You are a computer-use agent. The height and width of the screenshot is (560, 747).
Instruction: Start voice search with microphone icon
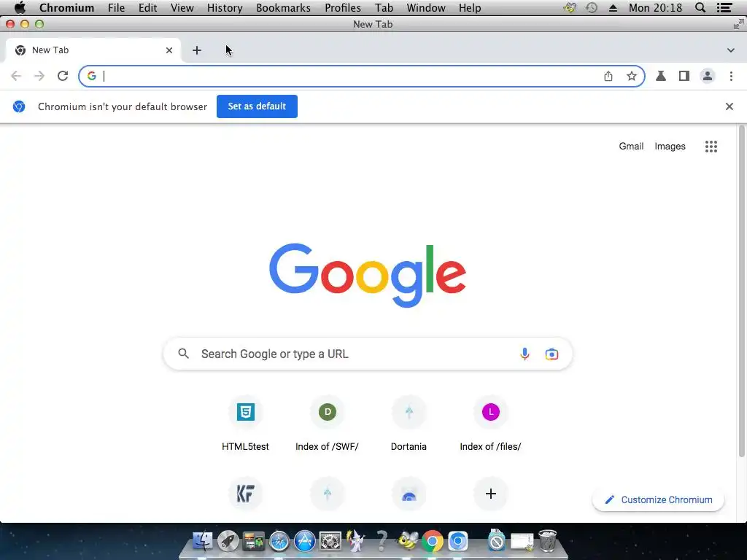coord(525,354)
